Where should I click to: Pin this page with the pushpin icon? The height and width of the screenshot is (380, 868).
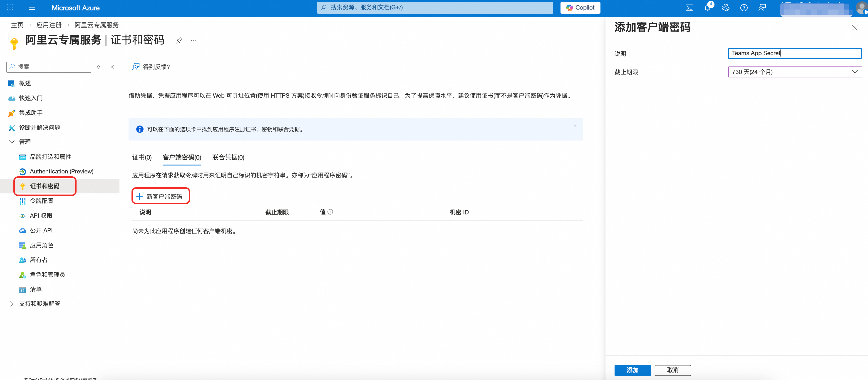coord(179,40)
